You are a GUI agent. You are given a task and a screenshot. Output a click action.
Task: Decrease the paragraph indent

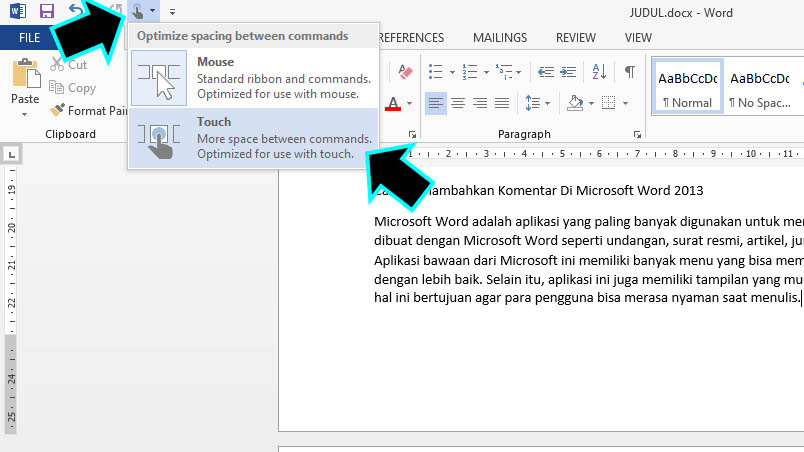pyautogui.click(x=546, y=72)
